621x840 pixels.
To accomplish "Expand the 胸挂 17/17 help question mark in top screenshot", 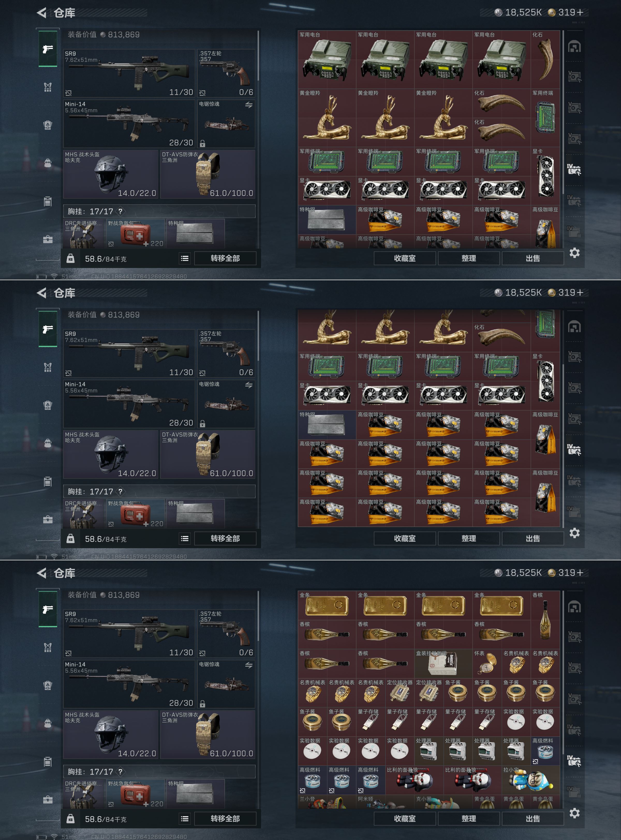I will coord(120,211).
